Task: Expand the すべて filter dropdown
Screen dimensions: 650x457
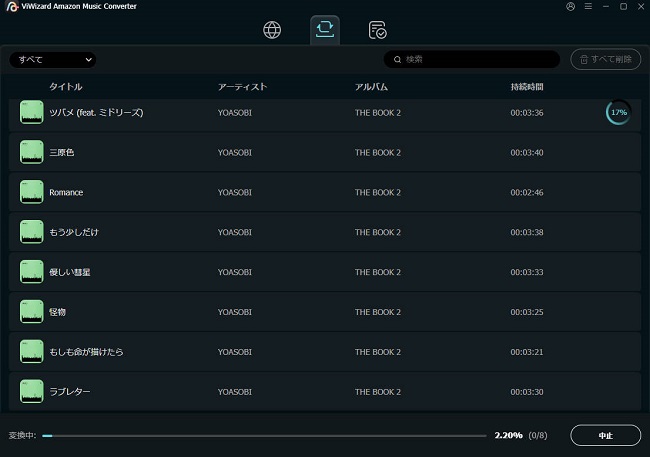Action: 53,60
